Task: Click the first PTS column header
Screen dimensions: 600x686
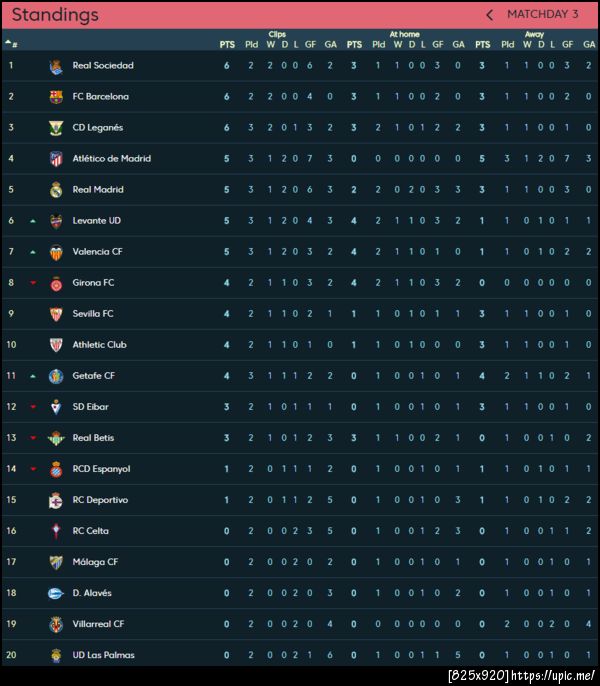Action: pos(227,44)
